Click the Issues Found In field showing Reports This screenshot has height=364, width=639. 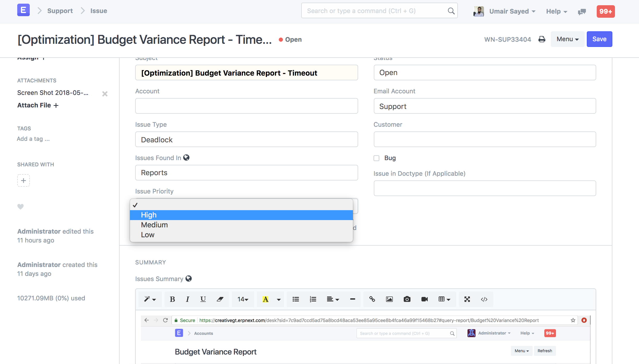246,173
